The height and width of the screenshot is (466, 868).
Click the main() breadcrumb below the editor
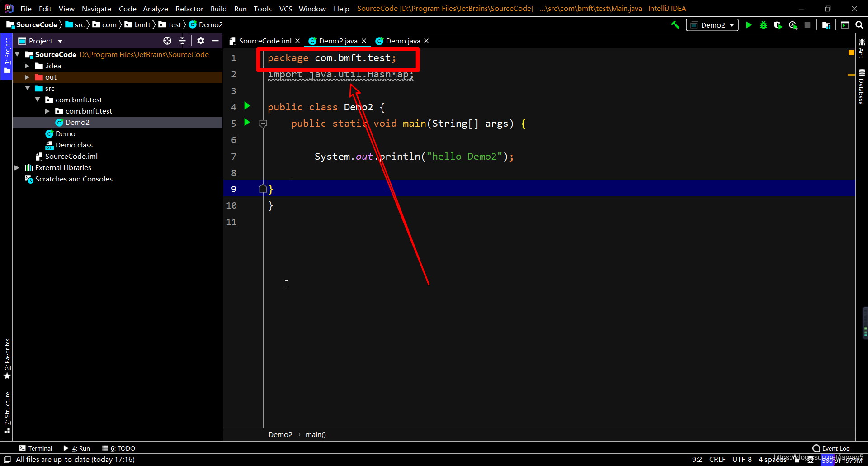tap(316, 435)
